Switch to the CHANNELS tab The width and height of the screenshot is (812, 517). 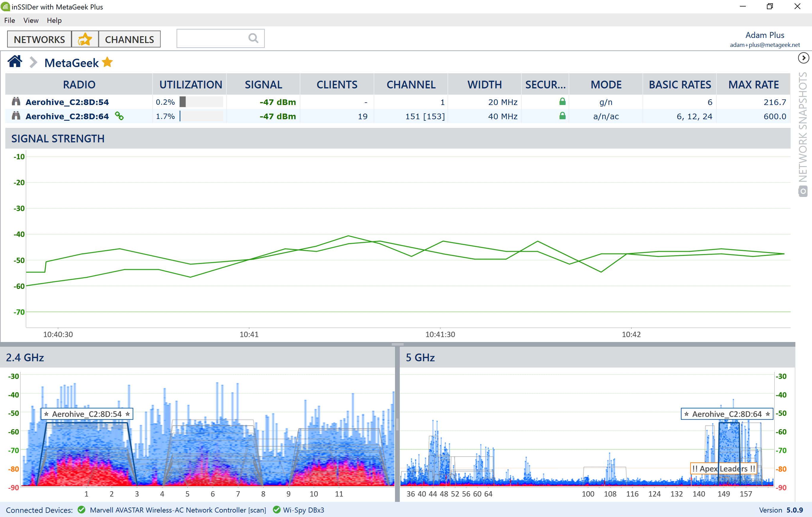[x=129, y=39]
